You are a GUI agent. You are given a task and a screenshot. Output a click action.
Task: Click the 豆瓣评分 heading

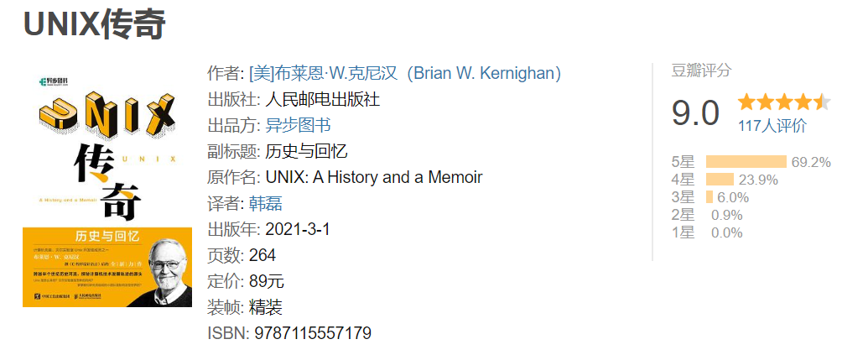[x=701, y=70]
